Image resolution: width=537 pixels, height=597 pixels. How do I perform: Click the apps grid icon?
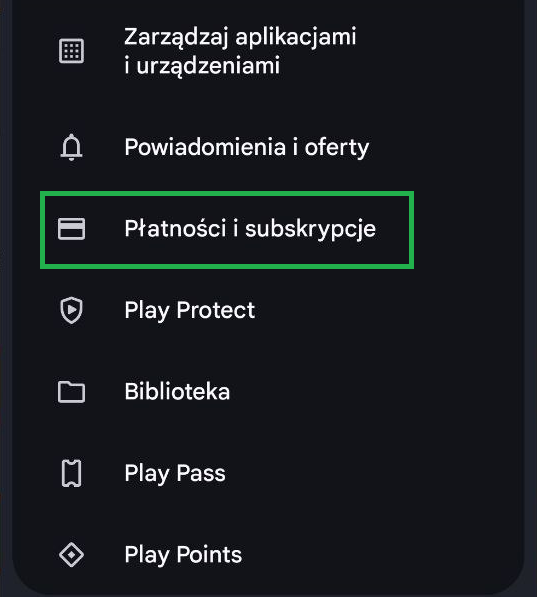tap(71, 51)
